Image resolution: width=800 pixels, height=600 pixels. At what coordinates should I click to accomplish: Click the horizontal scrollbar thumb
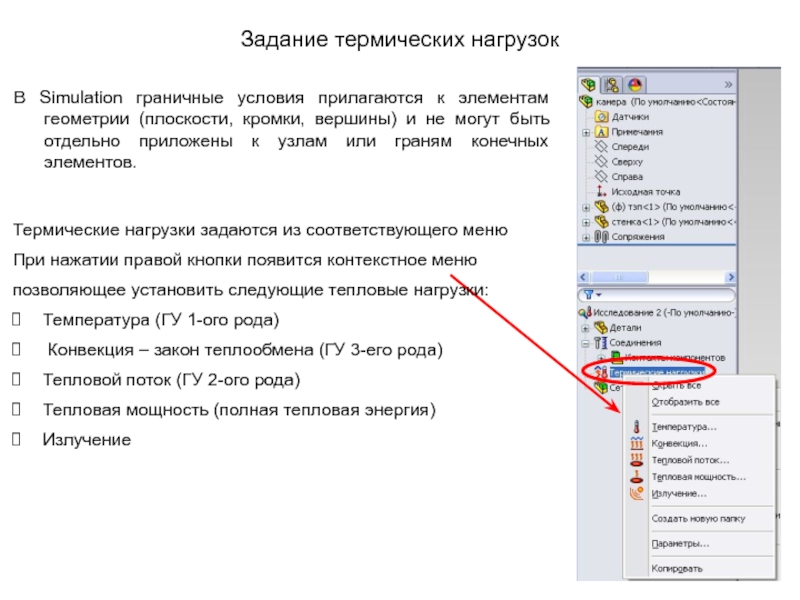click(x=619, y=277)
